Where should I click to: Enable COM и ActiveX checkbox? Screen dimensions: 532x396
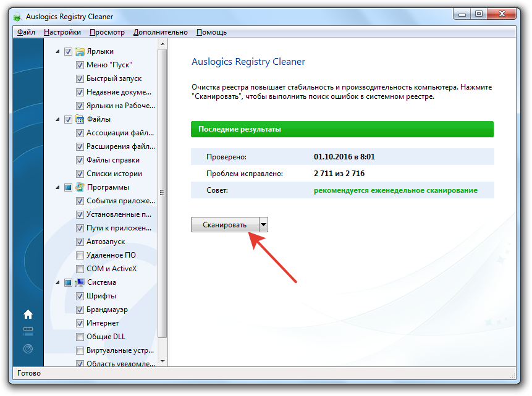point(80,269)
